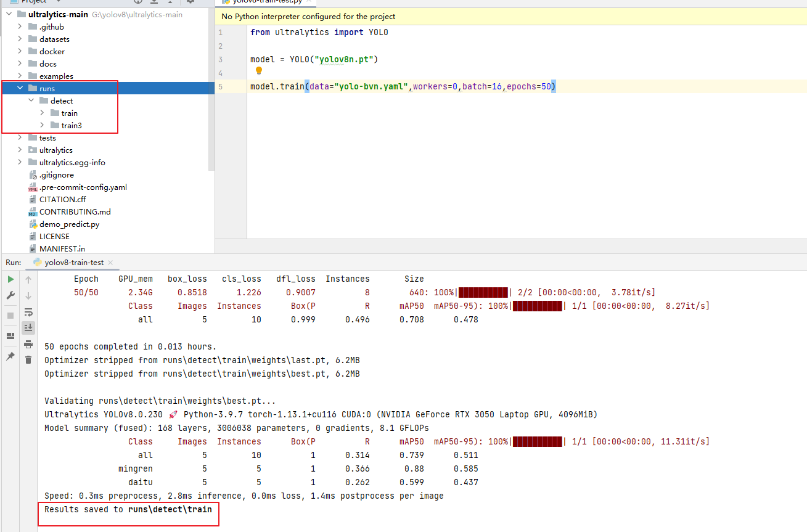
Task: Select the LICENSE file
Action: [x=54, y=236]
